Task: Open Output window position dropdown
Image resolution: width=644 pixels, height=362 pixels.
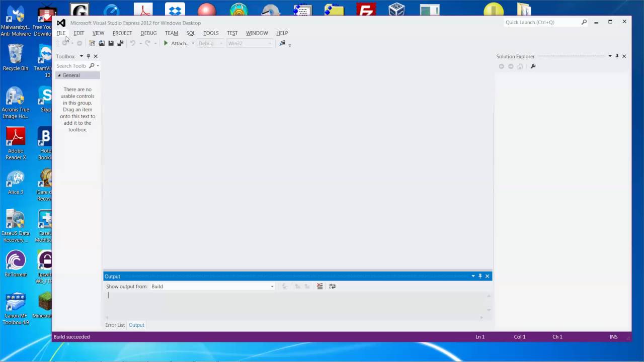Action: point(473,276)
